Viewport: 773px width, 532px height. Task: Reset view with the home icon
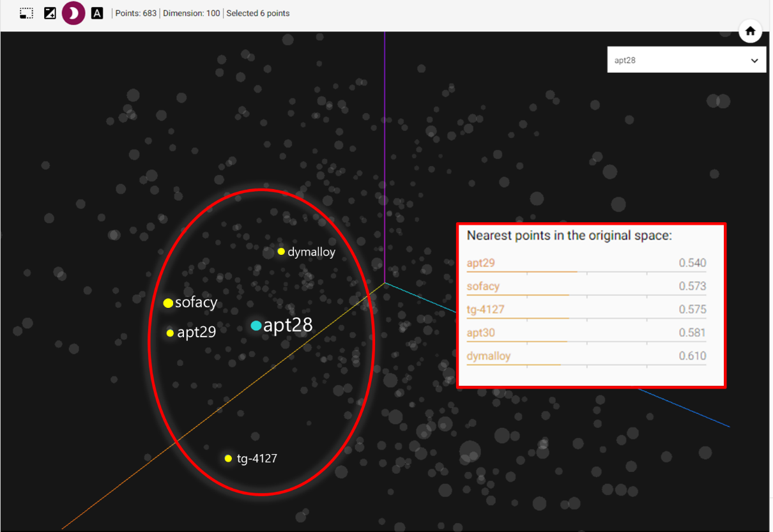750,31
